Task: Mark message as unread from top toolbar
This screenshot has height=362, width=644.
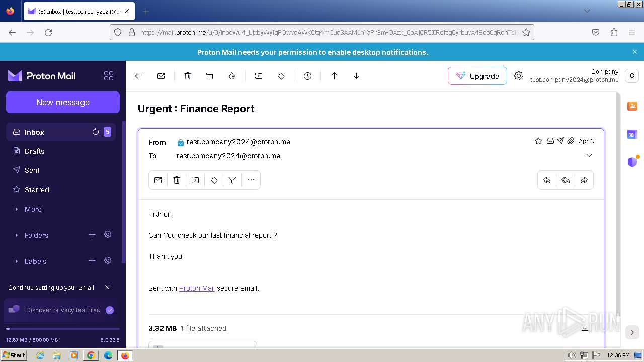Action: pos(161,76)
